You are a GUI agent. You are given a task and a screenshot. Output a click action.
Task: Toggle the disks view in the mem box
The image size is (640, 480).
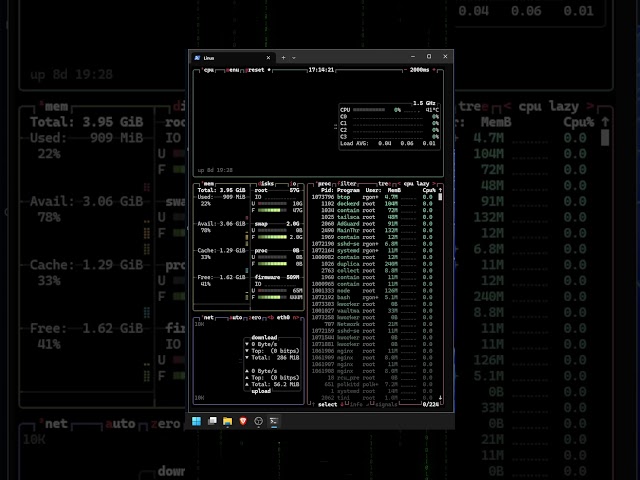[x=267, y=184]
